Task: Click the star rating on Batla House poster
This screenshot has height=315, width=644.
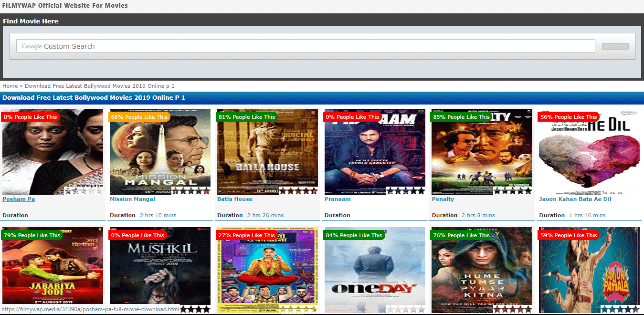Action: coord(298,191)
